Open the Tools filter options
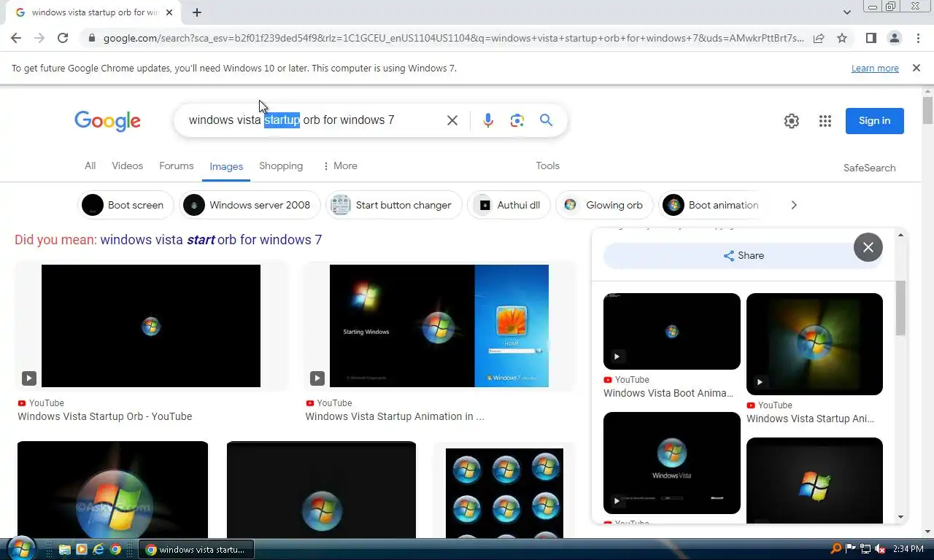The image size is (934, 560). click(x=547, y=166)
